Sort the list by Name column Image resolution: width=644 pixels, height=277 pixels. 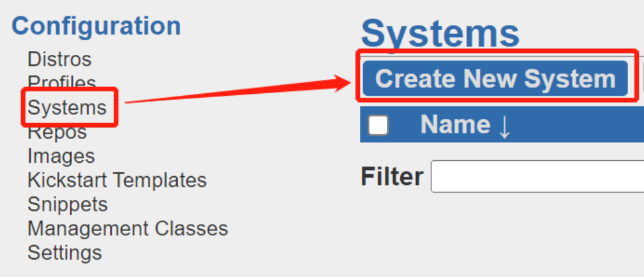tap(454, 124)
